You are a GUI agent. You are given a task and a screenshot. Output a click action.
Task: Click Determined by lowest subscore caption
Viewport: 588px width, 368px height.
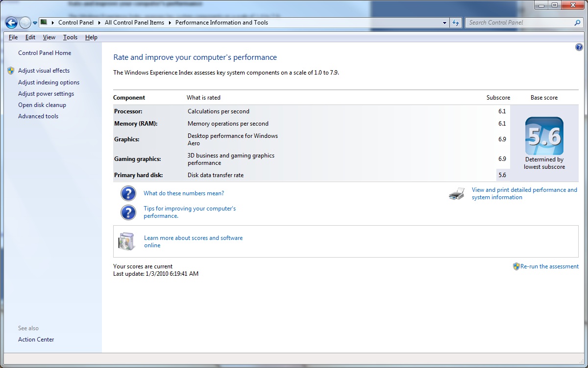point(544,163)
